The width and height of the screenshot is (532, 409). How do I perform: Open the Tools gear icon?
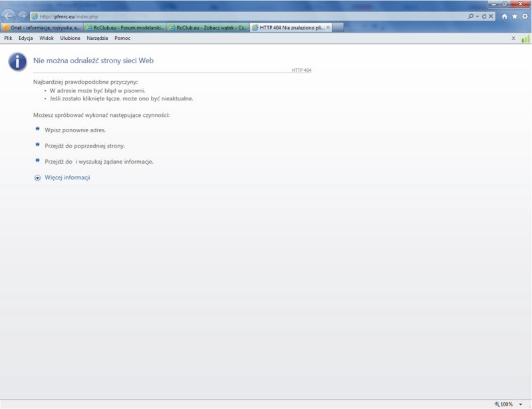click(x=525, y=16)
